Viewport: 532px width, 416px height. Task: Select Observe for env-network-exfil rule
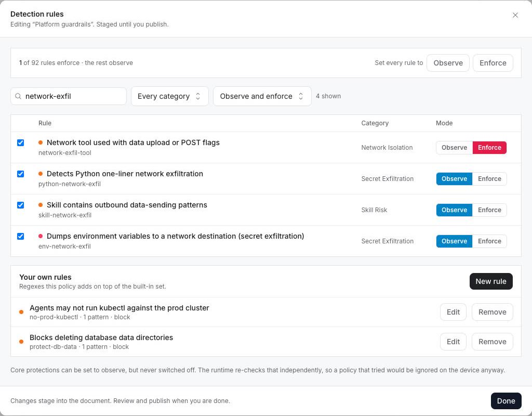click(454, 241)
